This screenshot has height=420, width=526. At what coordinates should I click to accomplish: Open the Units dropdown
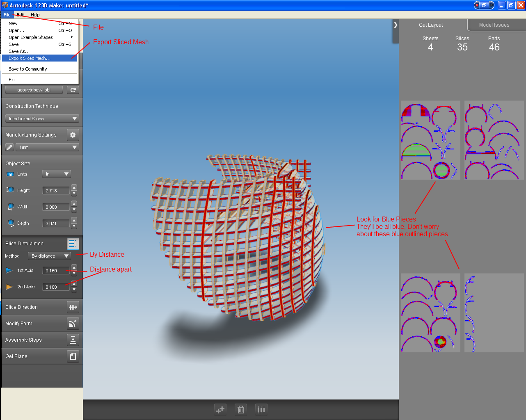56,173
